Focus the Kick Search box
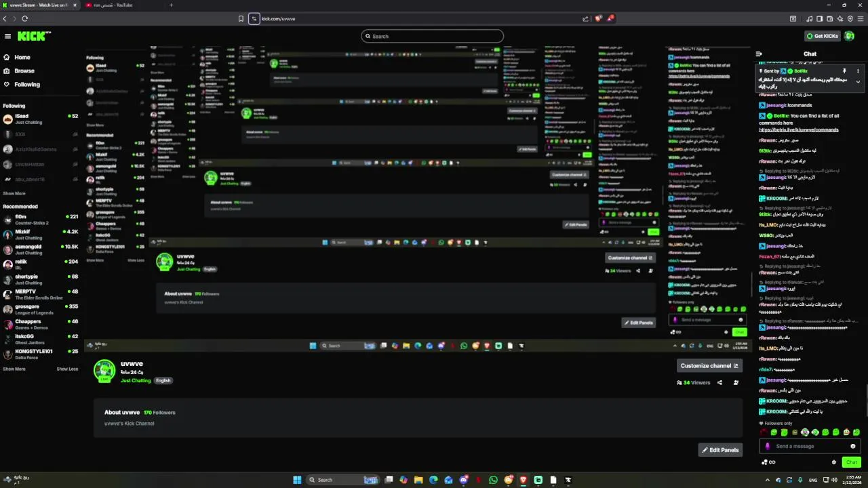Image resolution: width=868 pixels, height=488 pixels. pyautogui.click(x=433, y=36)
